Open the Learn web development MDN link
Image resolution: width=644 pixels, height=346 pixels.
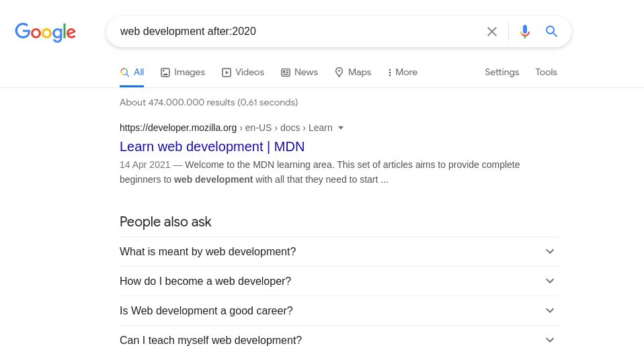click(x=212, y=146)
